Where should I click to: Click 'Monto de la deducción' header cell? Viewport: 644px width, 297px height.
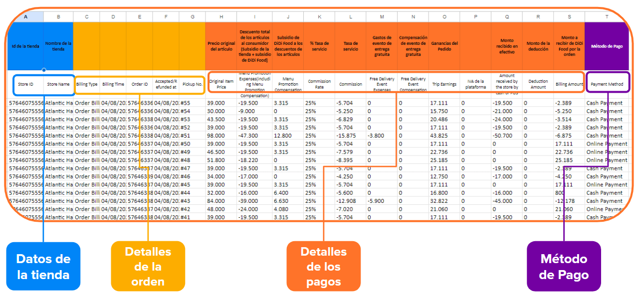point(538,46)
